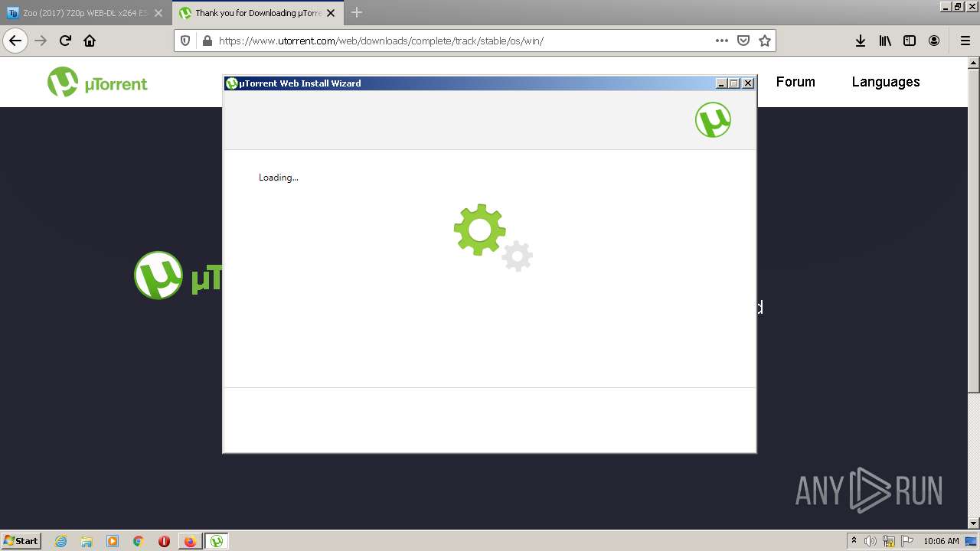
Task: Click the taskbar clock 10:06 AM
Action: pyautogui.click(x=941, y=541)
